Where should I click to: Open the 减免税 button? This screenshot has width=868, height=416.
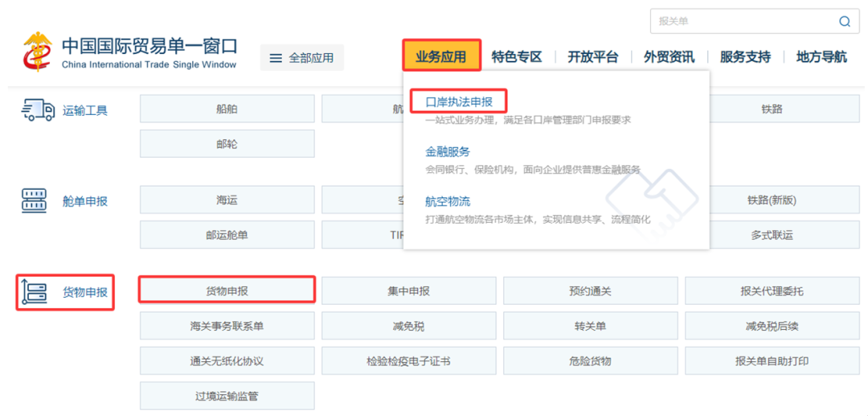click(x=408, y=326)
